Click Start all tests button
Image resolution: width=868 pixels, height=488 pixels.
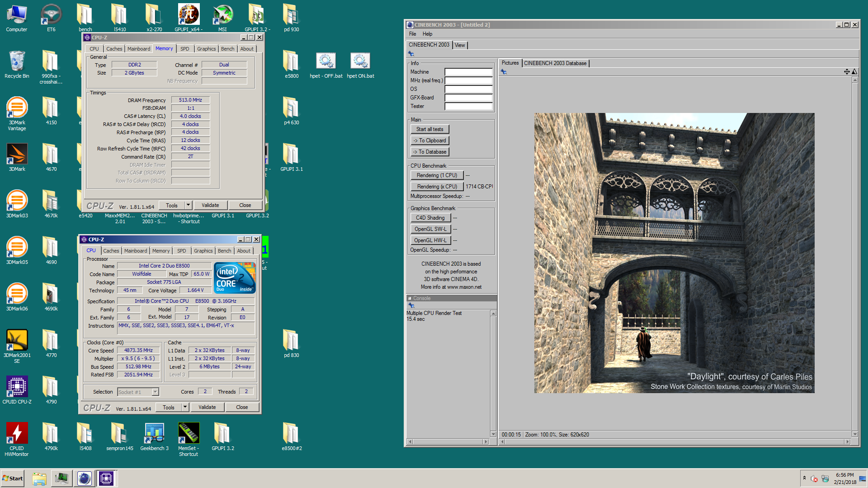(x=429, y=129)
